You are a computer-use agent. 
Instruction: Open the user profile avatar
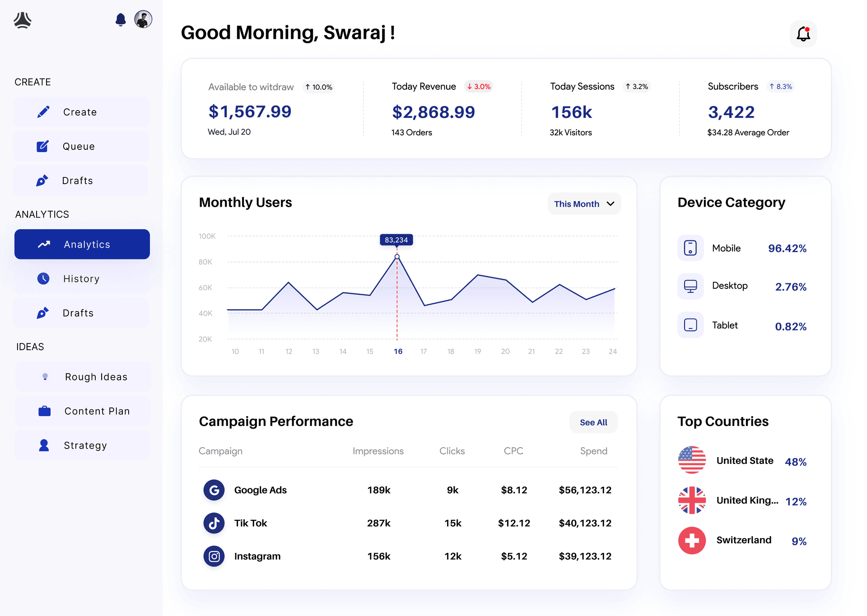point(143,19)
